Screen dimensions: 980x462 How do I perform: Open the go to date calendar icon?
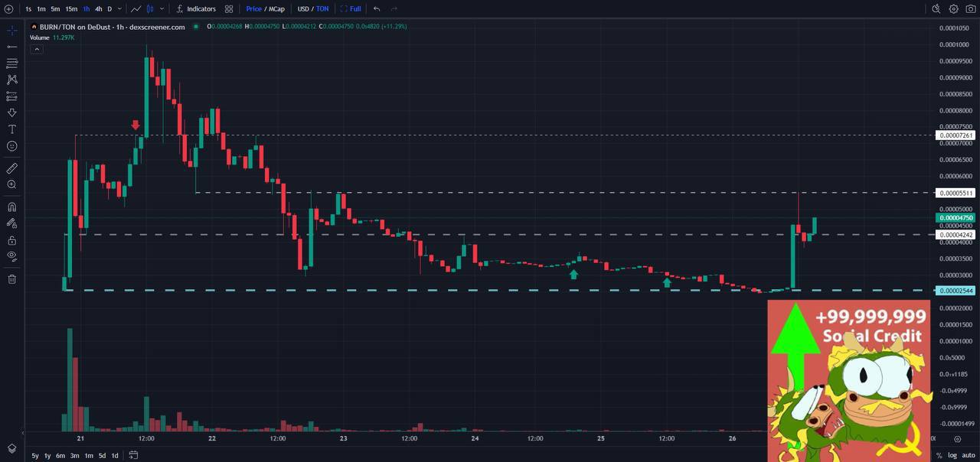pos(133,455)
